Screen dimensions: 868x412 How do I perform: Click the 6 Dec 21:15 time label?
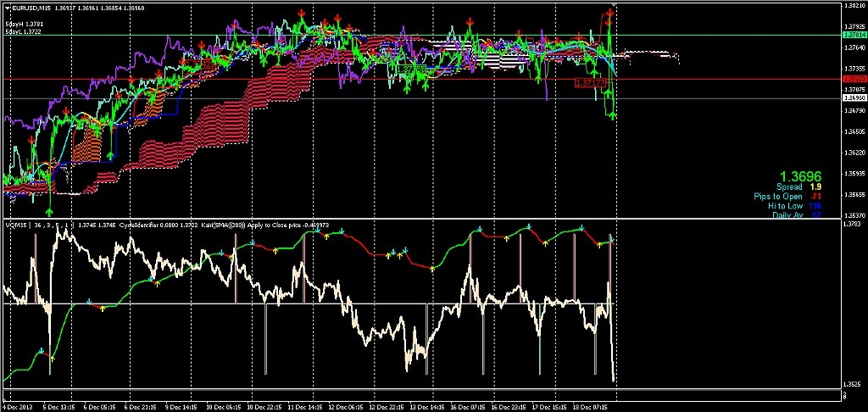click(x=141, y=407)
